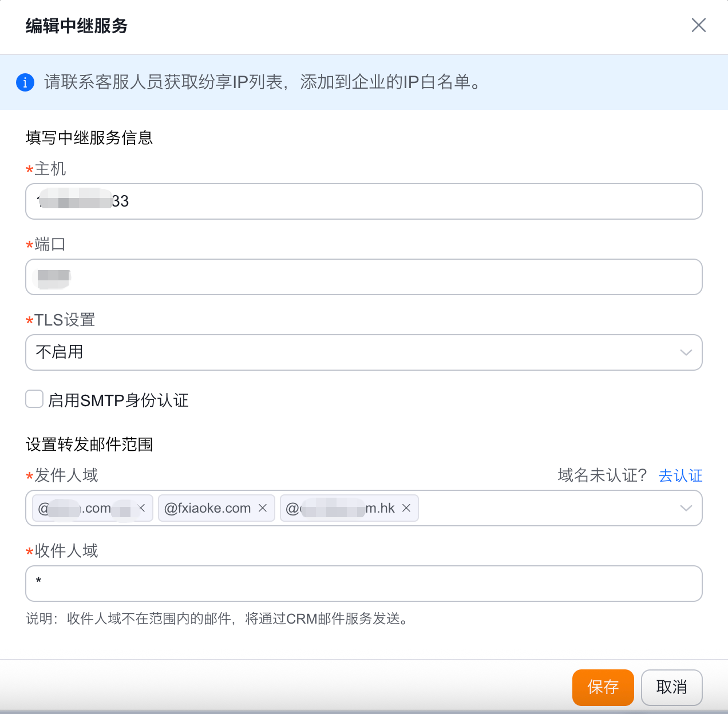Select the domain tag text ending in .hk
Viewport: 728px width, 714px height.
pyautogui.click(x=341, y=508)
